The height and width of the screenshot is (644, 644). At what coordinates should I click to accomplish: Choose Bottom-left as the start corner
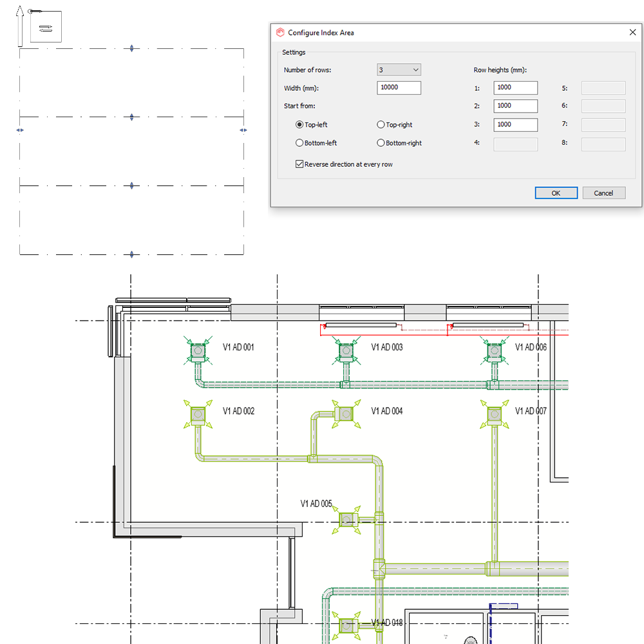coord(299,143)
